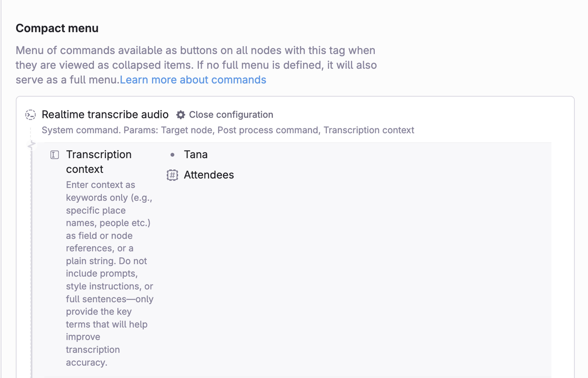Click the empty space right of Close configuration

tap(418, 115)
